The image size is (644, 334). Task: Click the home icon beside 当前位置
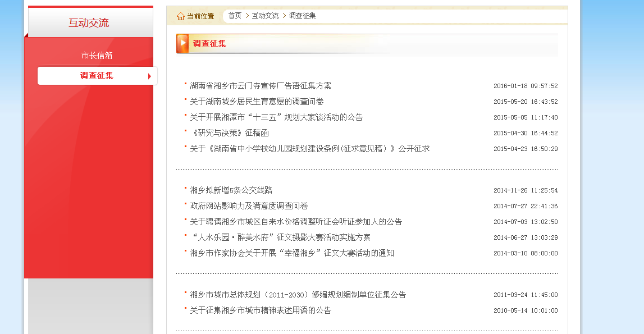180,16
